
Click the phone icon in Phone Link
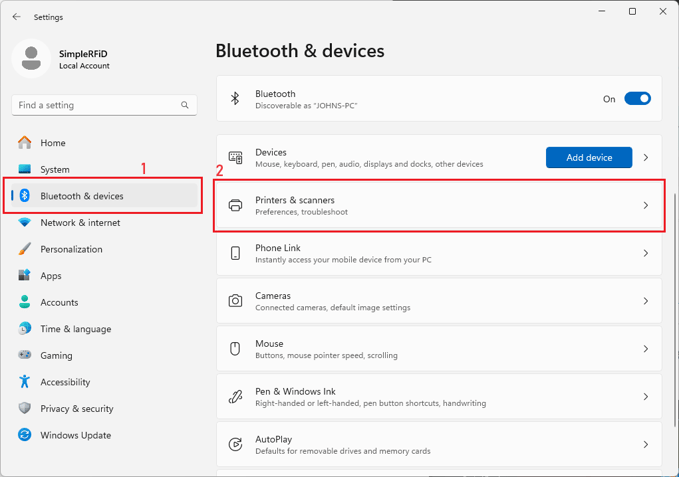(x=235, y=253)
